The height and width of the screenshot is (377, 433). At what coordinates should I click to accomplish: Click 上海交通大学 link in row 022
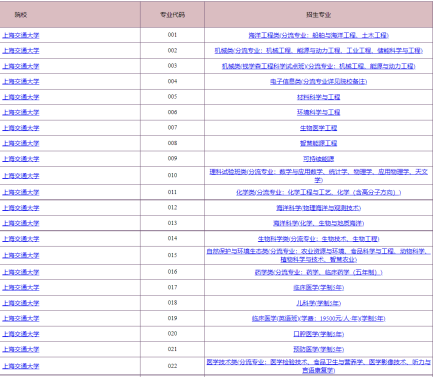21,366
